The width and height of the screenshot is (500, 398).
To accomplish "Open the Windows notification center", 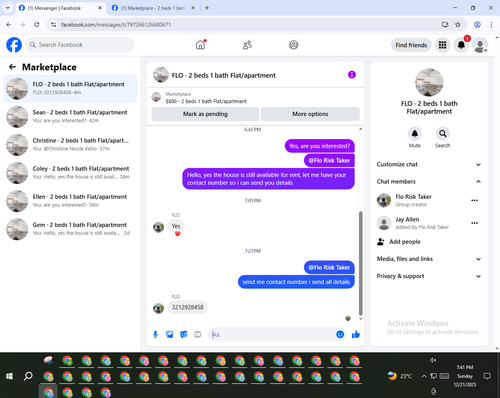I will tap(487, 376).
